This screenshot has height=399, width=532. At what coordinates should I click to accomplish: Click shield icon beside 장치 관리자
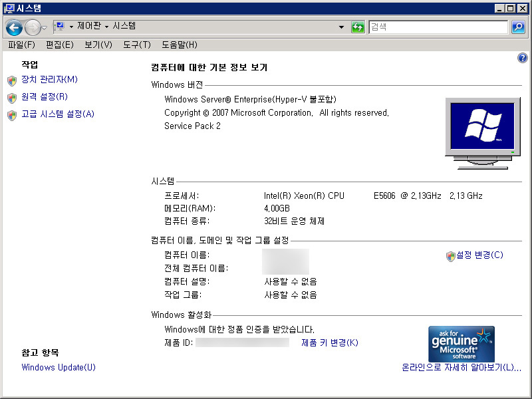[x=12, y=80]
